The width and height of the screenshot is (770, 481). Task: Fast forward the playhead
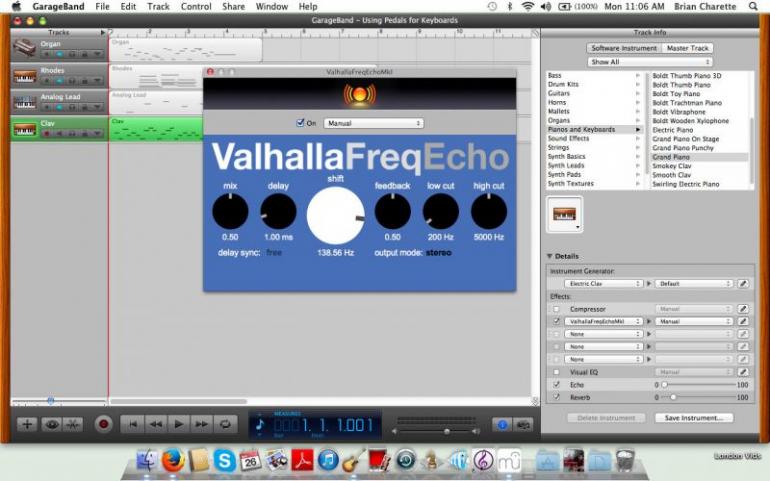(x=202, y=424)
